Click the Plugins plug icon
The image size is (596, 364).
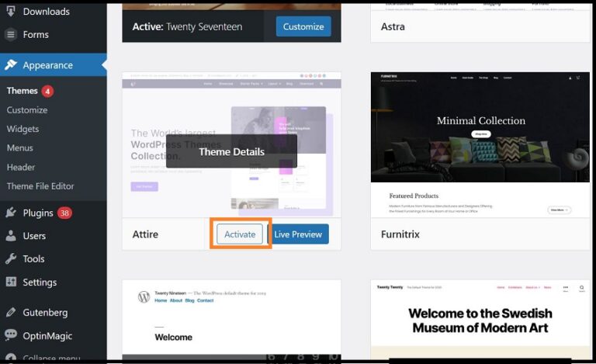(x=11, y=213)
